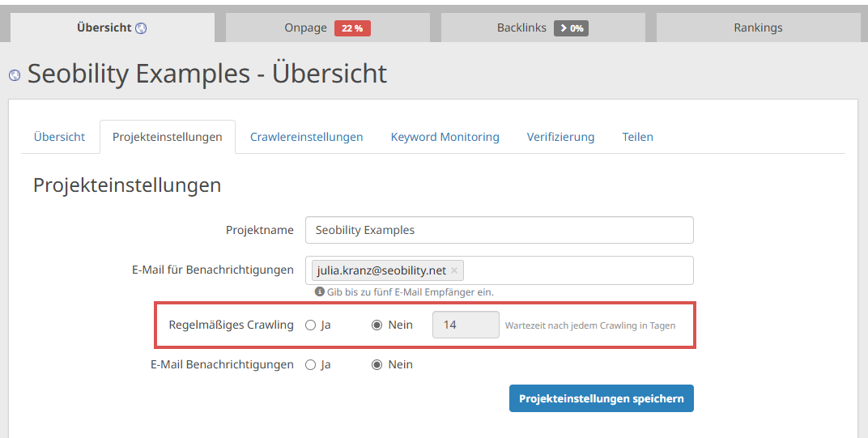The height and width of the screenshot is (438, 868).
Task: Click Projekteinstellungen speichern button
Action: point(601,398)
